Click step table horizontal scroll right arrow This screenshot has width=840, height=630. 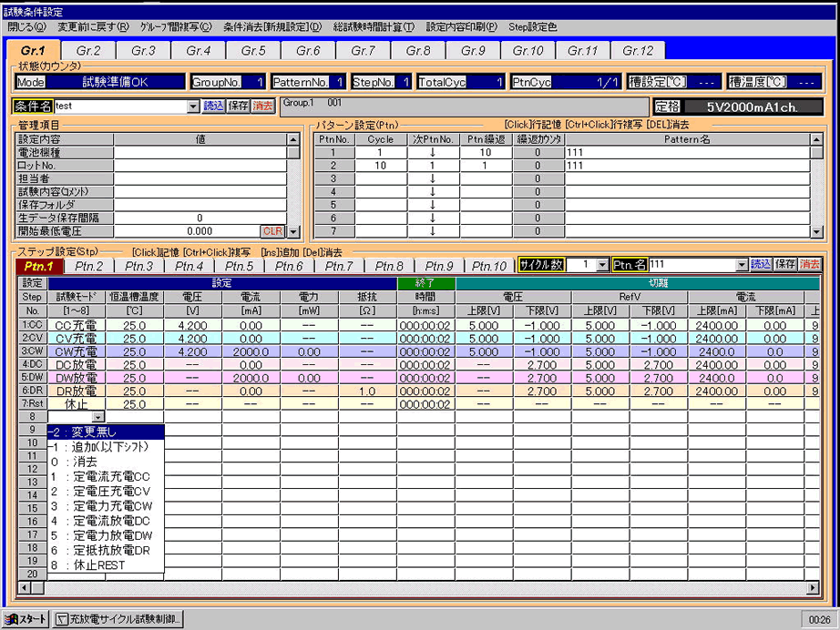point(813,588)
